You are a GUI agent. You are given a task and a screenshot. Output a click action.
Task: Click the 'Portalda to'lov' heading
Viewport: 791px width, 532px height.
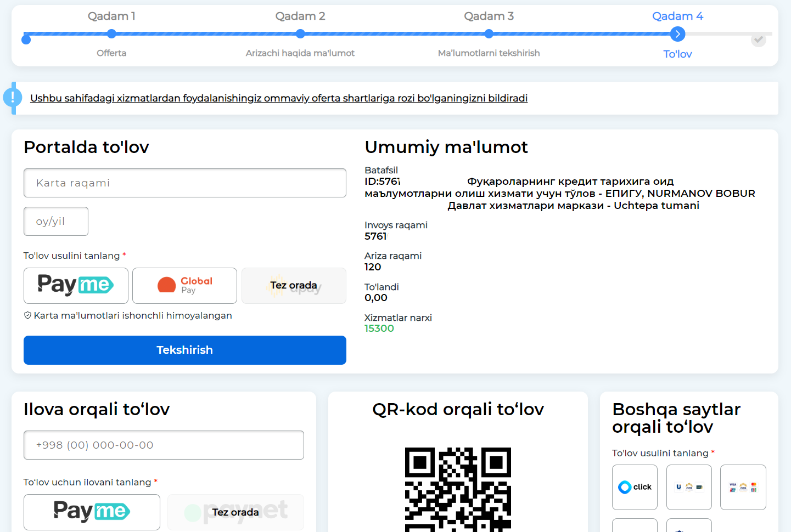coord(86,147)
